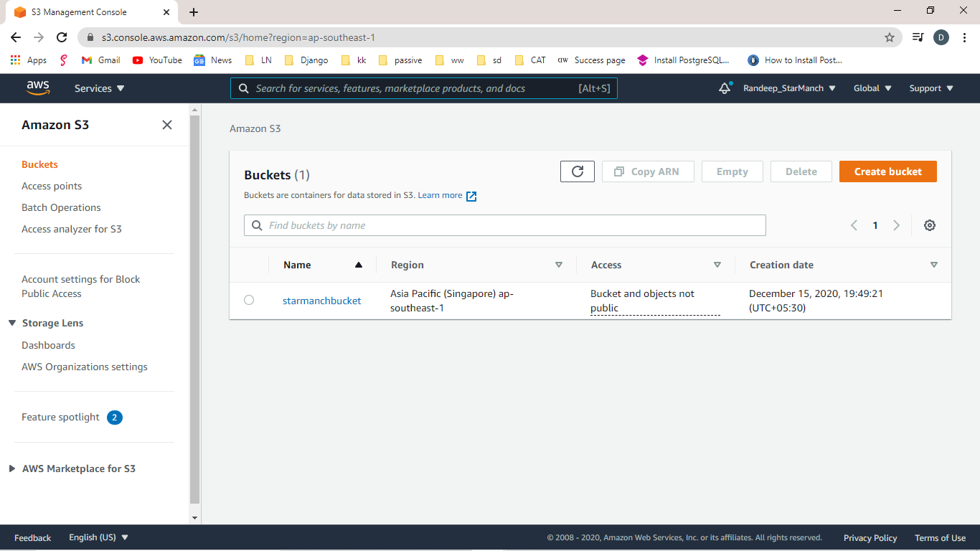Sort buckets by Region column arrow
The image size is (980, 551).
[x=559, y=265]
